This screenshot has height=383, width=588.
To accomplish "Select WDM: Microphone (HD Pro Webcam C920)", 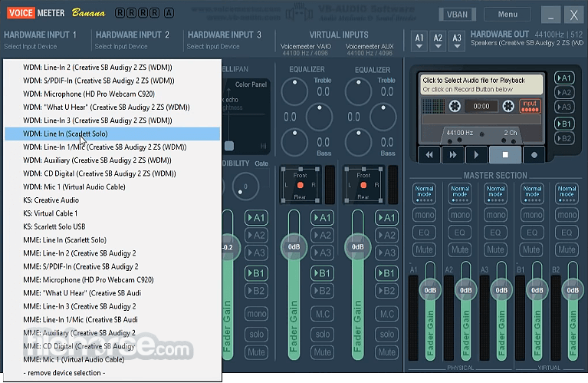I will [x=112, y=94].
